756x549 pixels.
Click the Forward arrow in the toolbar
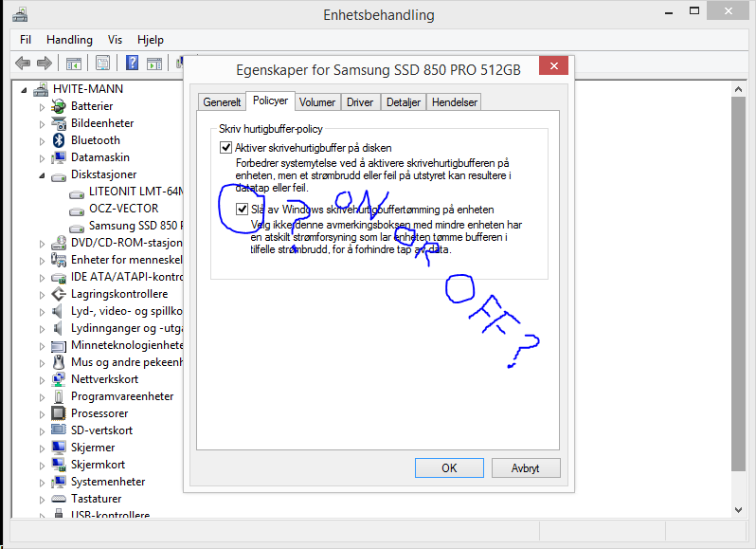tap(45, 63)
